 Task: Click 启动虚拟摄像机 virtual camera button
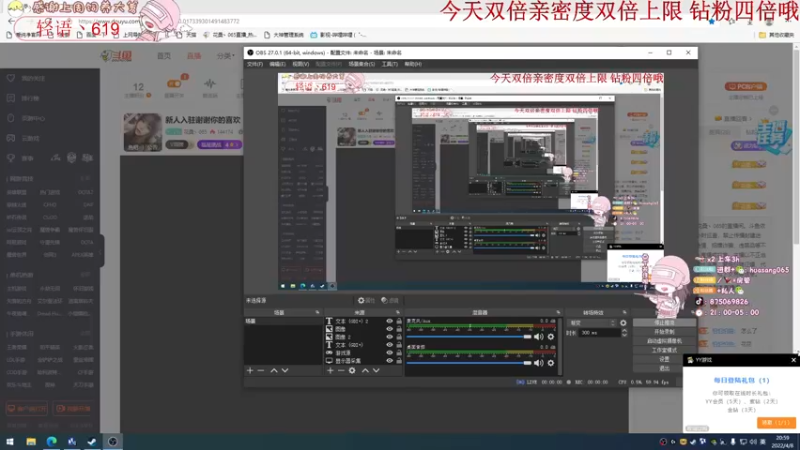664,341
